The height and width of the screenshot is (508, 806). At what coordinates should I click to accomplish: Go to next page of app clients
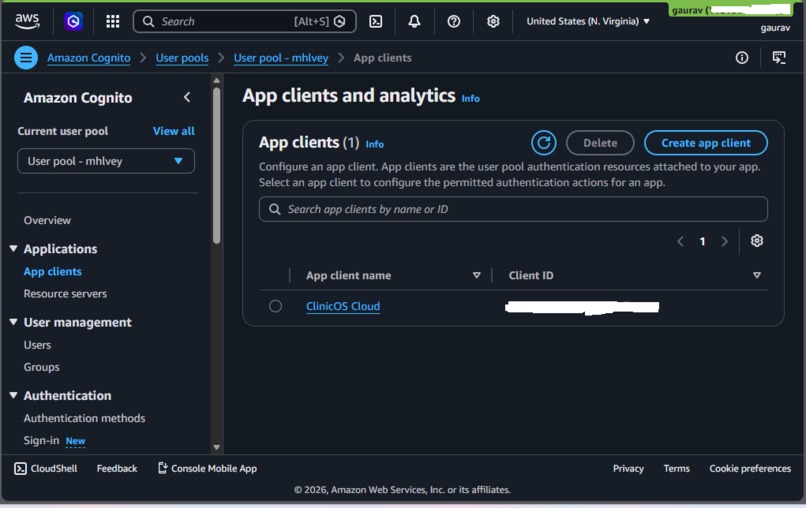tap(724, 241)
